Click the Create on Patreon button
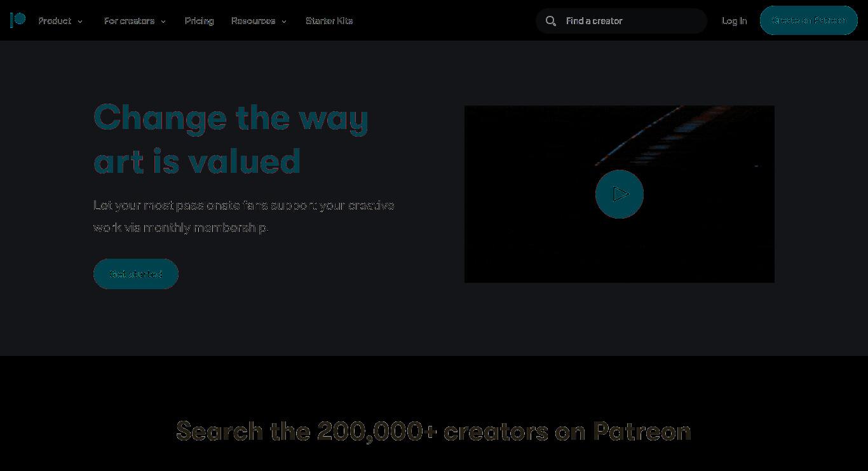This screenshot has width=868, height=471. [809, 20]
